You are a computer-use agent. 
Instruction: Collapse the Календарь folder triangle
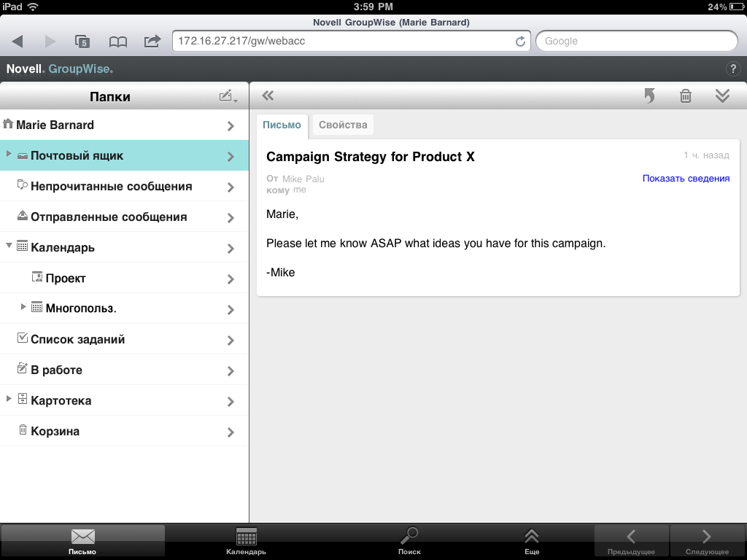(9, 246)
